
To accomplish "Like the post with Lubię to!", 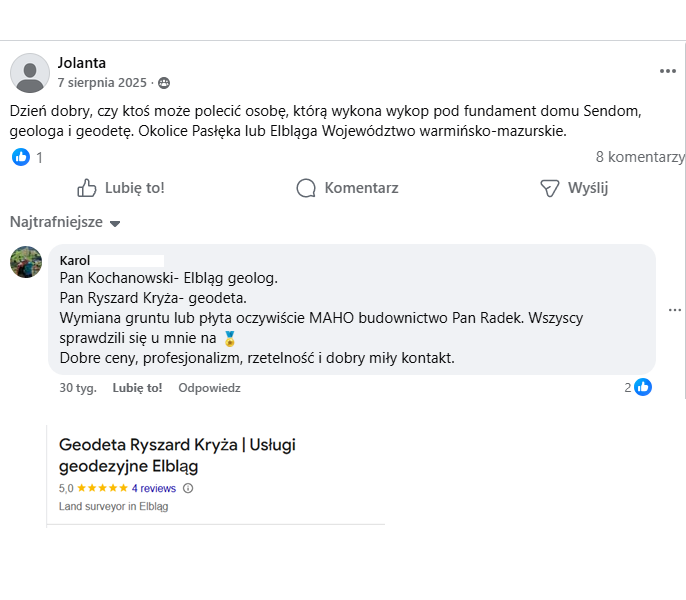I will click(121, 188).
